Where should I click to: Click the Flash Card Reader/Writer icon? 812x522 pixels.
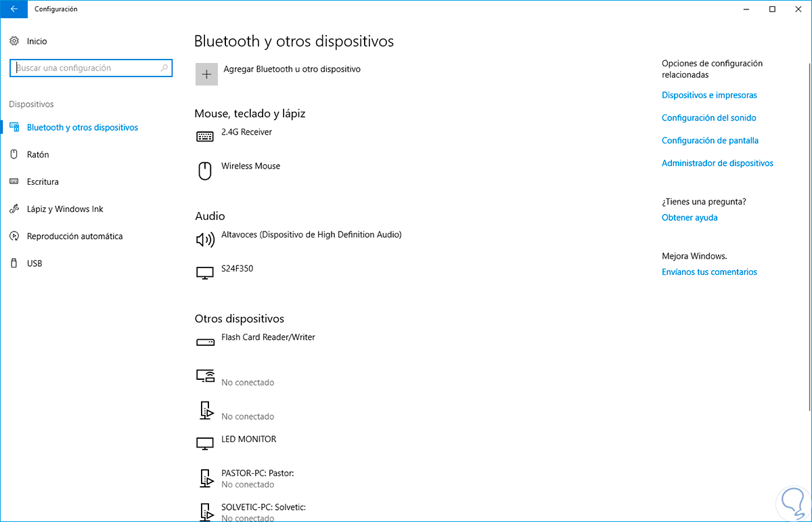pos(204,342)
